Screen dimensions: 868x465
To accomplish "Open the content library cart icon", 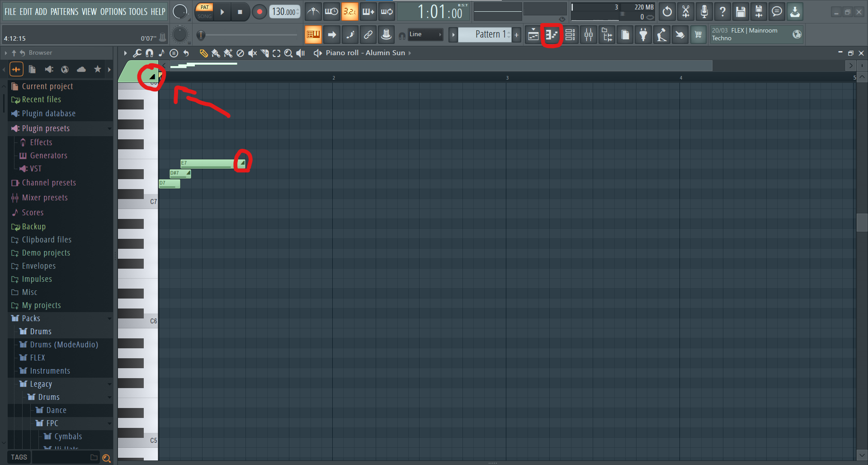I will [x=698, y=34].
